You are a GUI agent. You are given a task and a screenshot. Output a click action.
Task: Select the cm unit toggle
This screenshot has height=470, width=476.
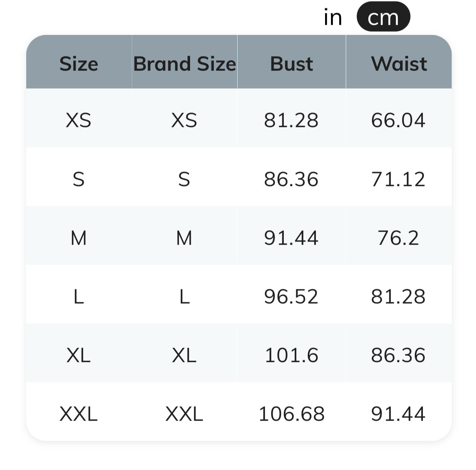[x=383, y=17]
